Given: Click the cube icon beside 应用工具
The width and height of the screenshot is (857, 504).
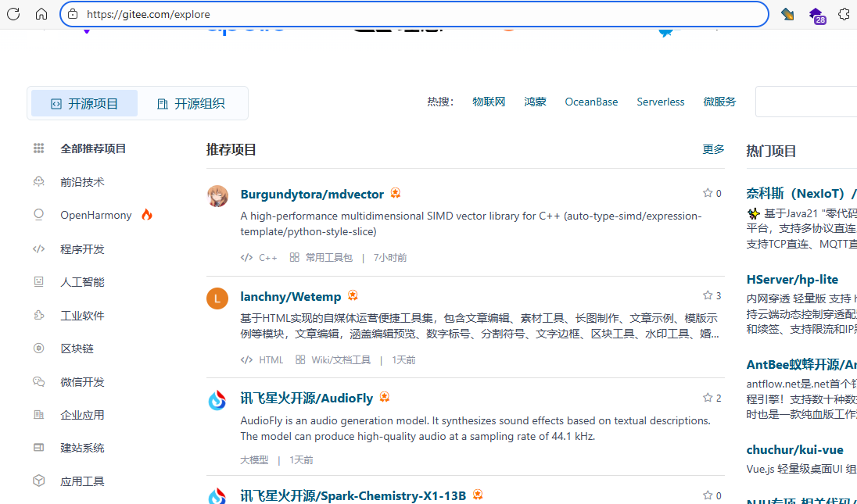Looking at the screenshot, I should click(38, 481).
